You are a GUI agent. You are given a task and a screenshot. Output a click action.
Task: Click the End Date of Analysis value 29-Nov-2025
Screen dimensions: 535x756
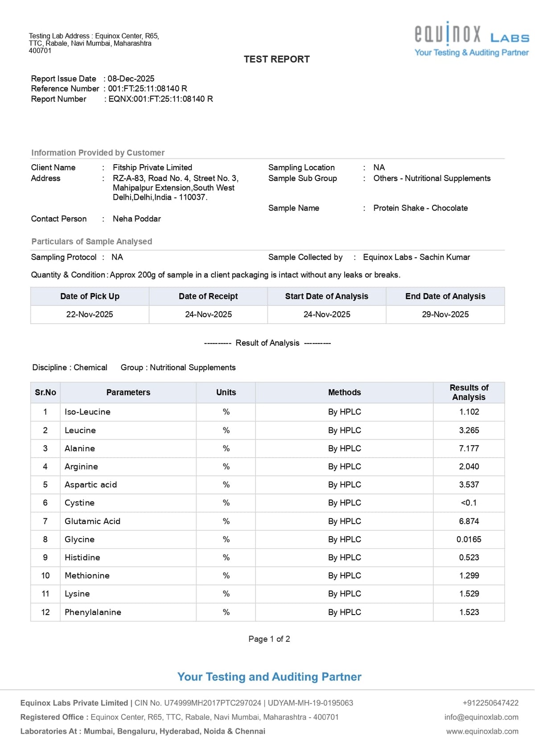(445, 314)
